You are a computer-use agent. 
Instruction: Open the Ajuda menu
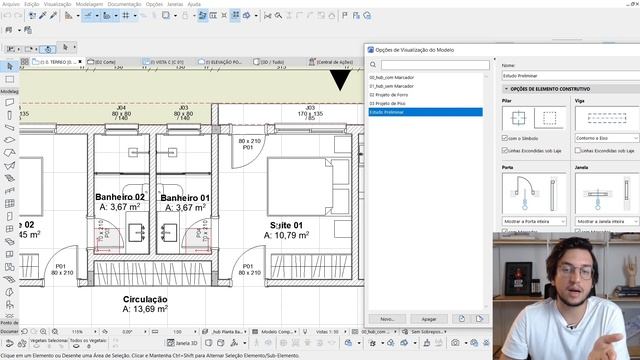coord(194,4)
